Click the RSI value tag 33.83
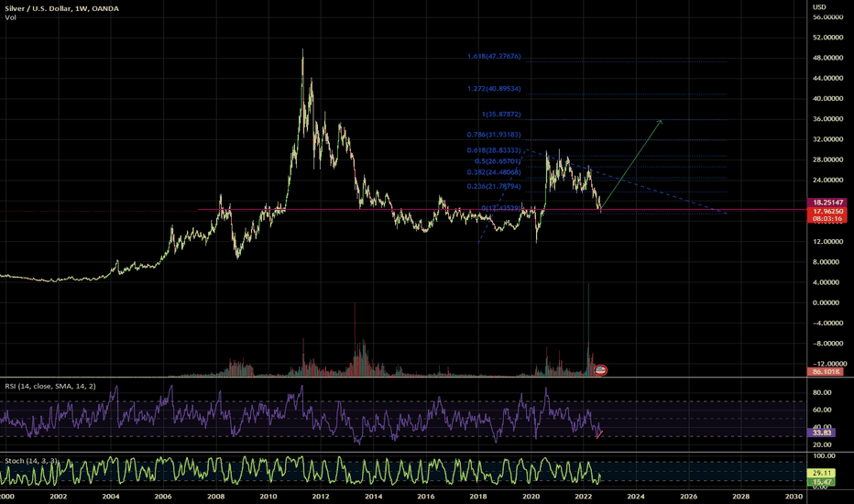The height and width of the screenshot is (504, 854). tap(821, 433)
